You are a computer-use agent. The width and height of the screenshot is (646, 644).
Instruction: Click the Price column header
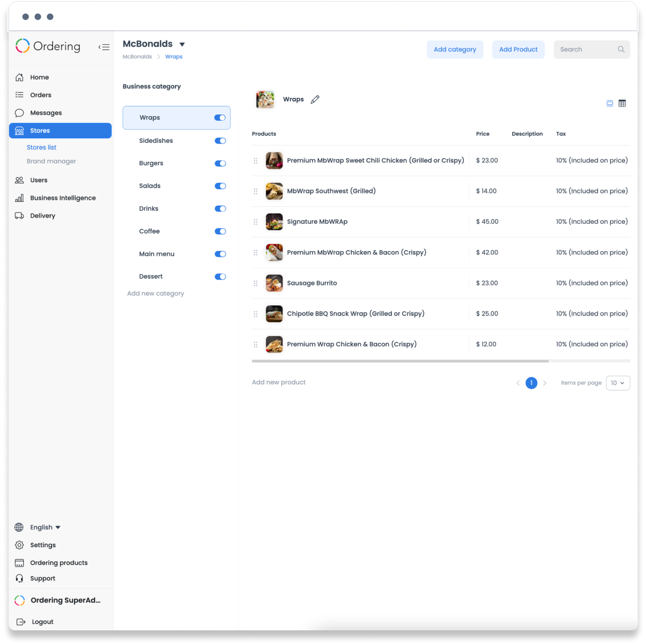[483, 134]
